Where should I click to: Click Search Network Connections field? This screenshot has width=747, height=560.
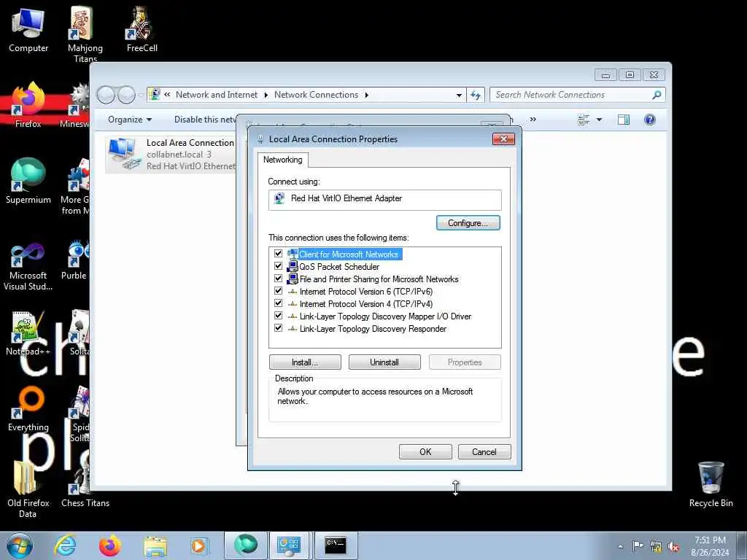pyautogui.click(x=572, y=95)
